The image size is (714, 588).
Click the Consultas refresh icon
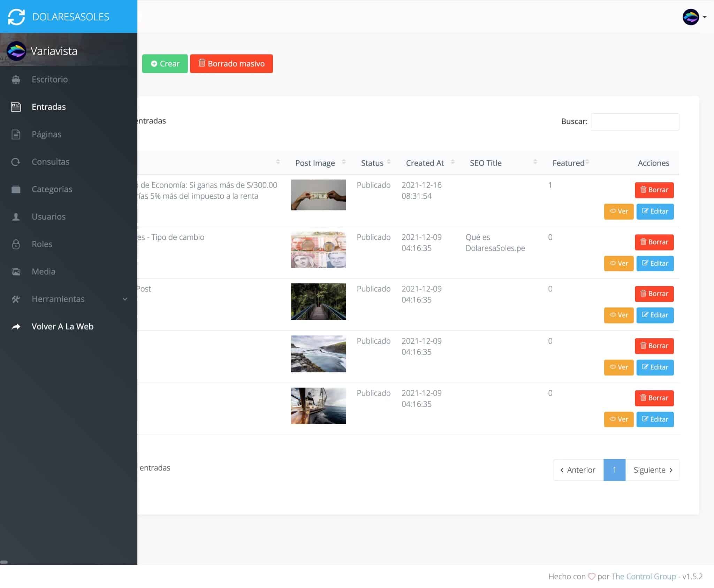click(16, 162)
